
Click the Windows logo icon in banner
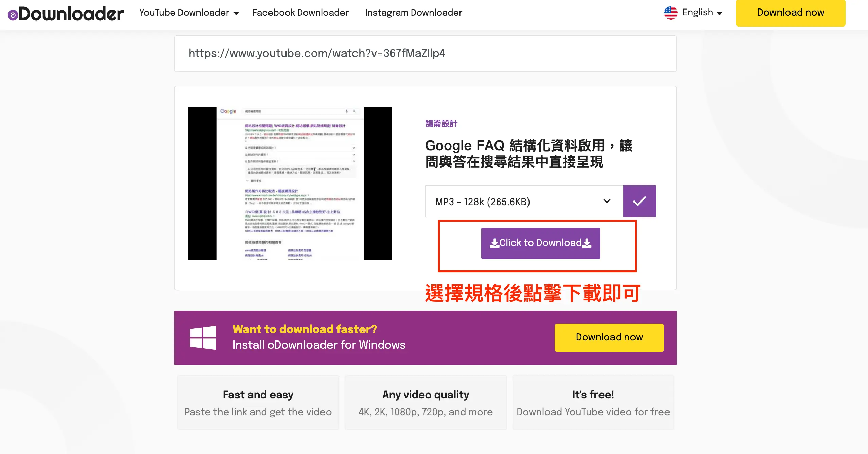click(203, 338)
